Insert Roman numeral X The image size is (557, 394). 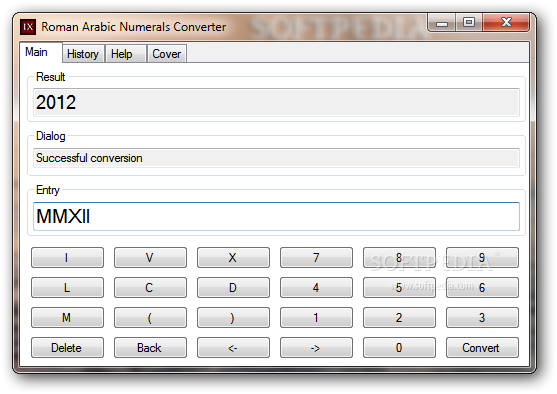click(x=233, y=258)
